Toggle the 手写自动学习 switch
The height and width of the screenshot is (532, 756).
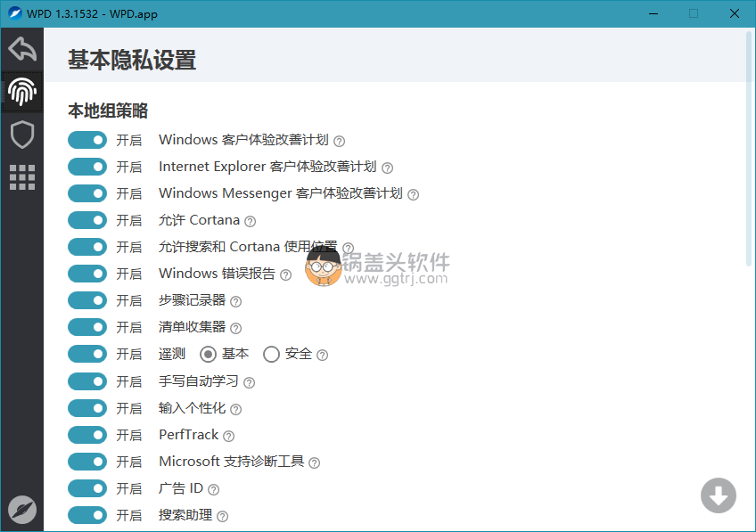point(87,381)
